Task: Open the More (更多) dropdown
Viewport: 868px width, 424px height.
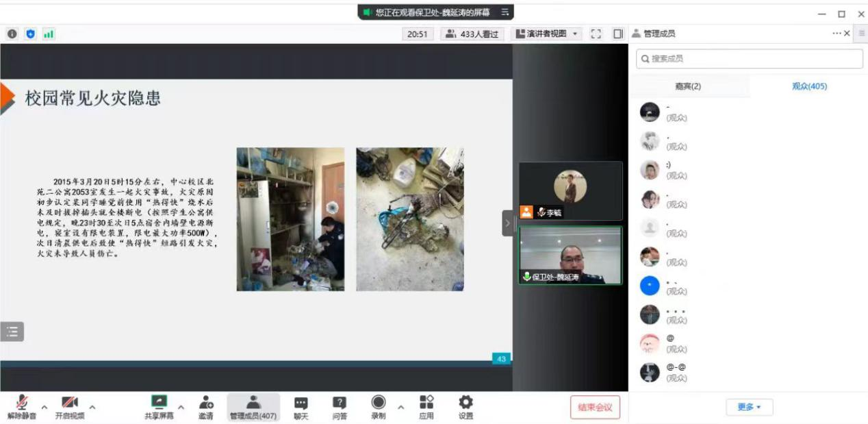Action: click(749, 407)
